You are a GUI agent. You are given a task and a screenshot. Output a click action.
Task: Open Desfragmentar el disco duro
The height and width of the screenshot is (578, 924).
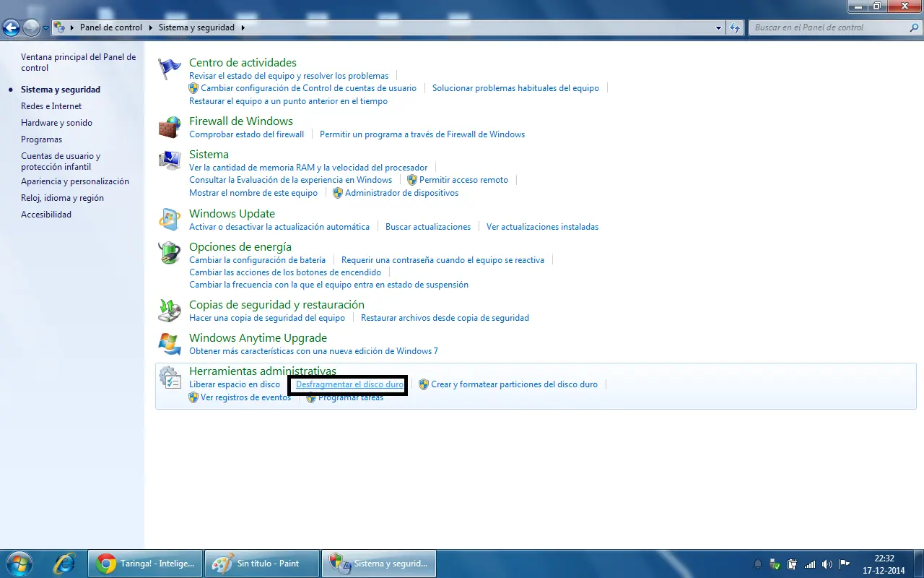(349, 384)
